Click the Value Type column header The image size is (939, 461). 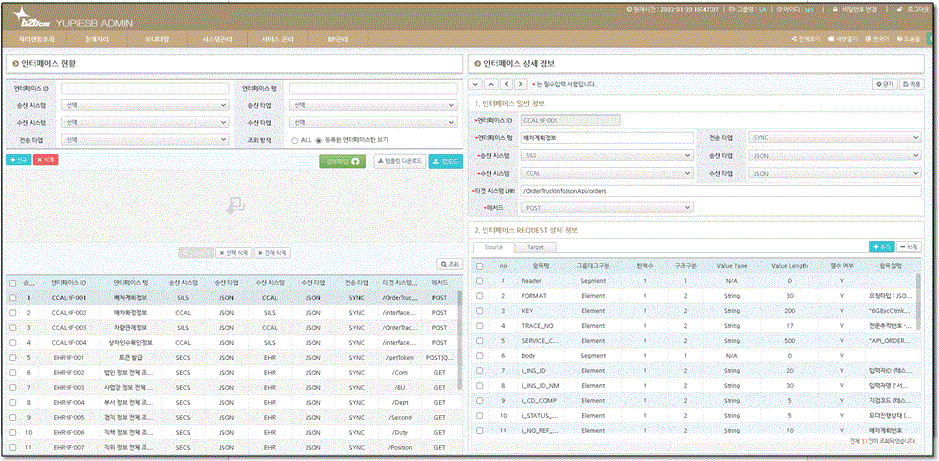pyautogui.click(x=732, y=266)
